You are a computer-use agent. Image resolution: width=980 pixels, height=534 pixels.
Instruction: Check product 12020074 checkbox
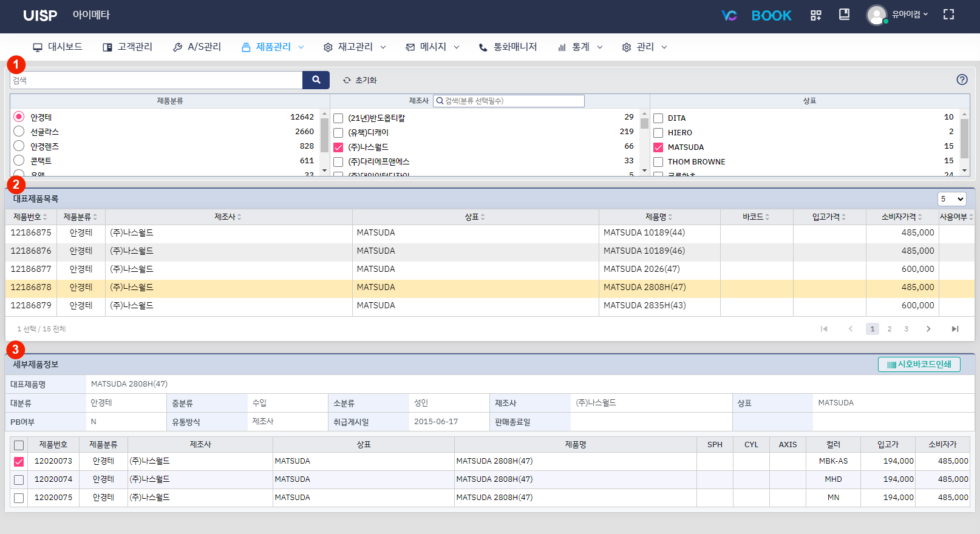19,480
